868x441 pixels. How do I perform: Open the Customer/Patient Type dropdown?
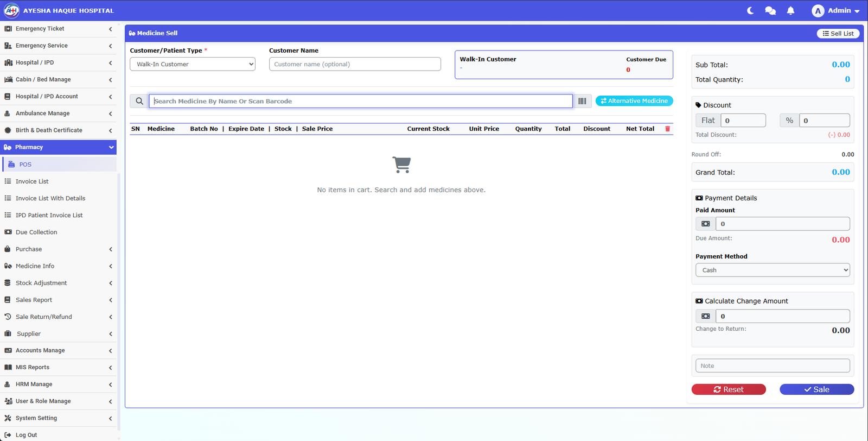pos(193,64)
